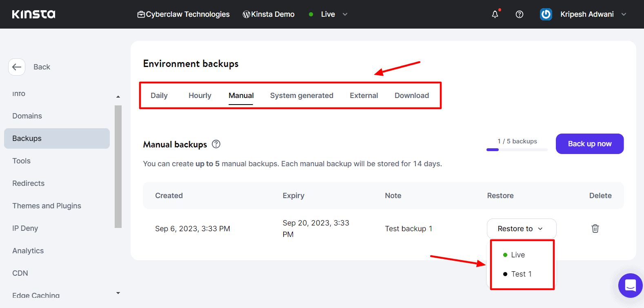Click the sidebar scroll down arrow
This screenshot has width=644, height=308.
[x=118, y=293]
